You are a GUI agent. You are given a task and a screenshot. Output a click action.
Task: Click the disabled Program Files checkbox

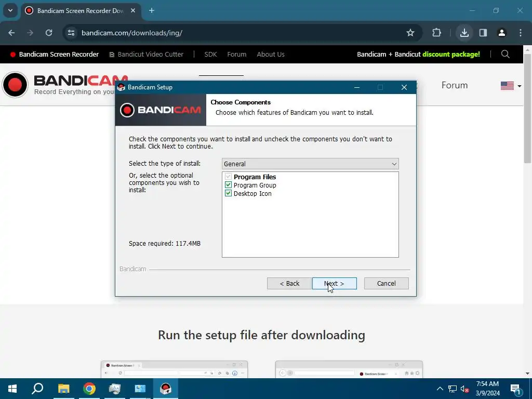(x=229, y=177)
